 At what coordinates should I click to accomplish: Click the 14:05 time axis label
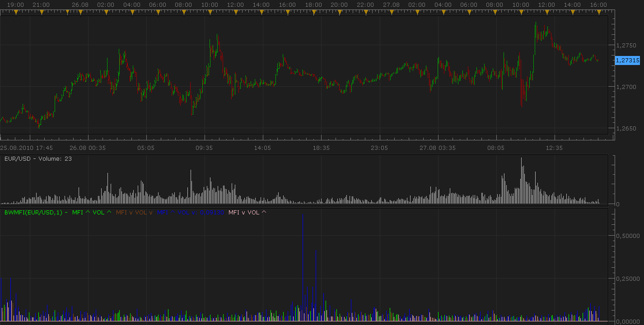pos(262,148)
